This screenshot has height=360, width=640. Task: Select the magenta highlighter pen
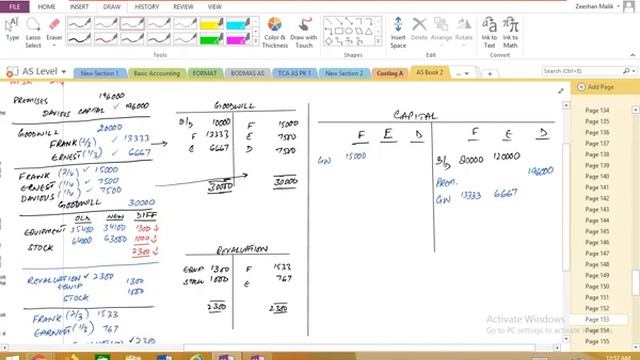(238, 39)
